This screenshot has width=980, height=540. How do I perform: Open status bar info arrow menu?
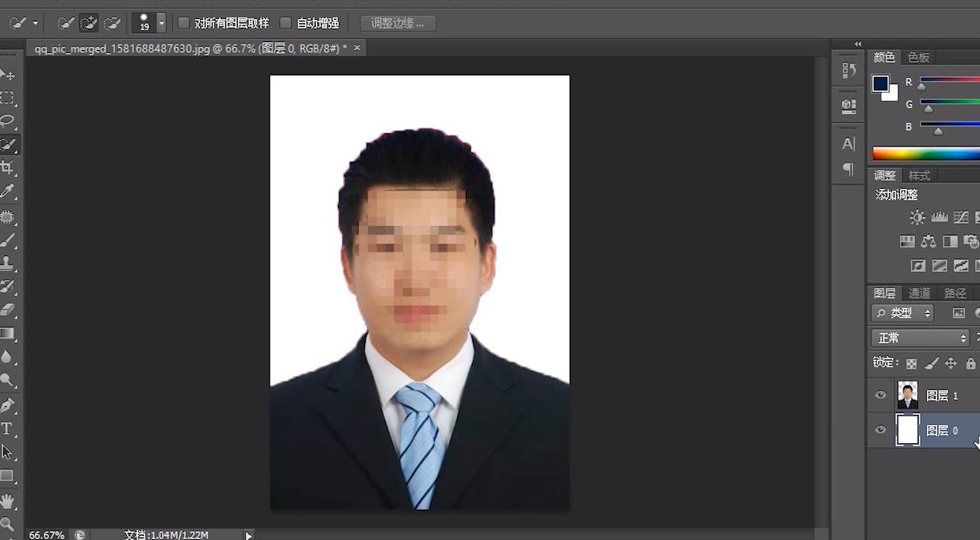click(248, 535)
